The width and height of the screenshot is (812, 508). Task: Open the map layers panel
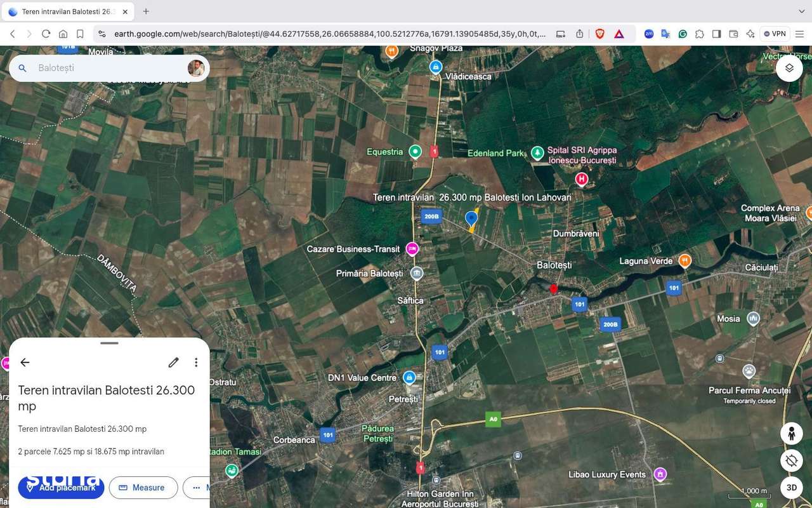tap(789, 67)
